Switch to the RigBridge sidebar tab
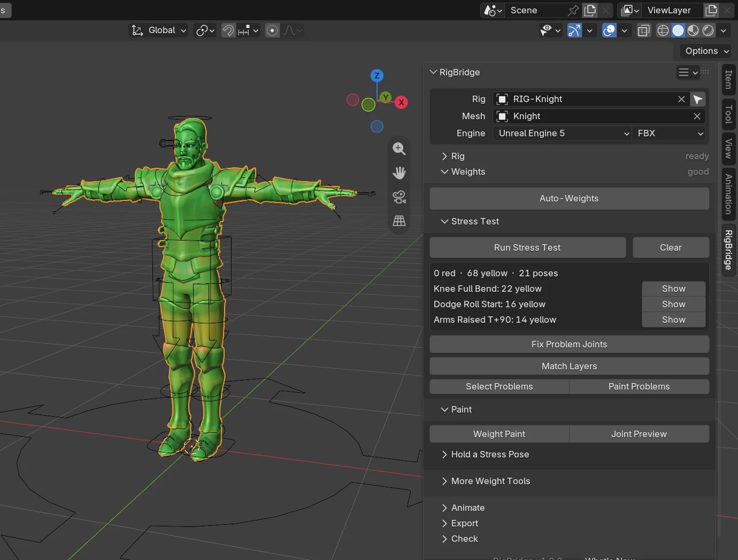This screenshot has height=560, width=738. point(728,250)
